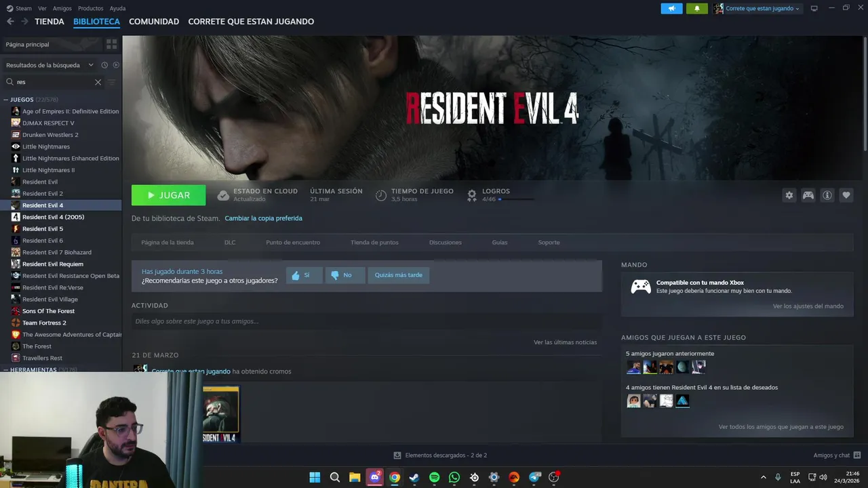This screenshot has width=868, height=488.
Task: Open the DLC tab
Action: [x=230, y=242]
